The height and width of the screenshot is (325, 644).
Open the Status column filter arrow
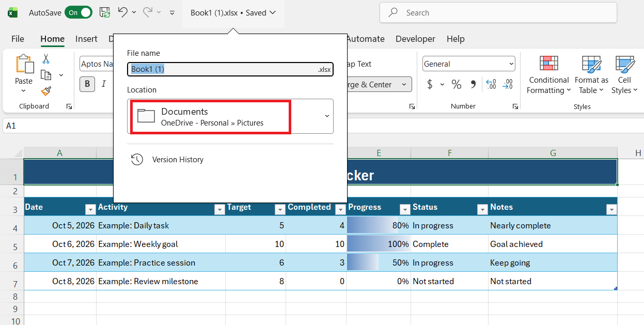(x=482, y=209)
